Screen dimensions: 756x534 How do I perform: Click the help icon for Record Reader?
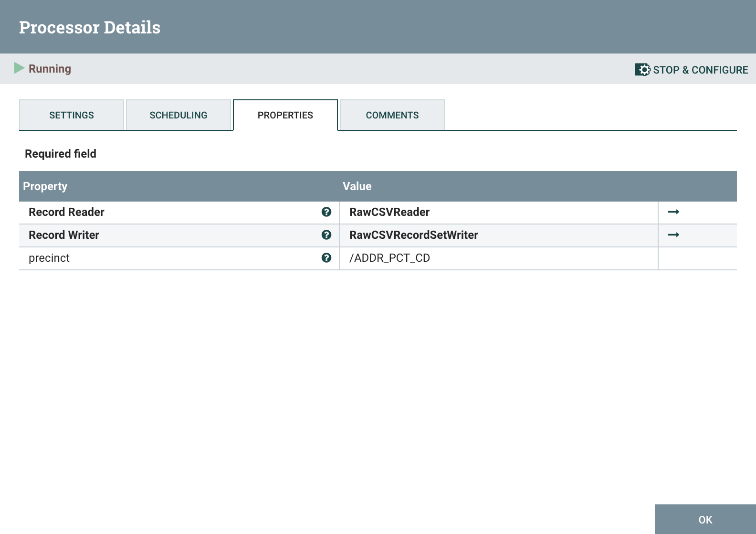[x=326, y=212]
